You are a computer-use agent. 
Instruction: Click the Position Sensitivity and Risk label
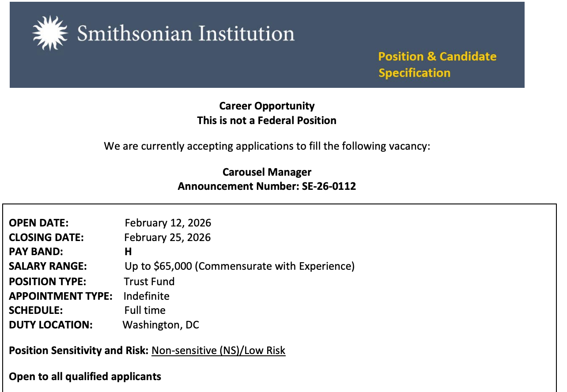point(79,351)
